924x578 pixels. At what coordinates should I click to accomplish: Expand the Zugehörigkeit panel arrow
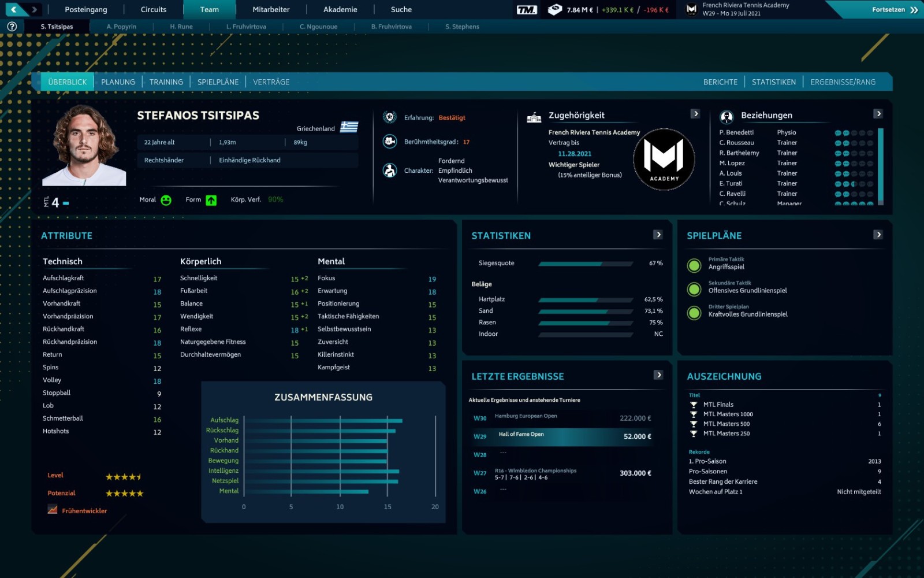695,114
